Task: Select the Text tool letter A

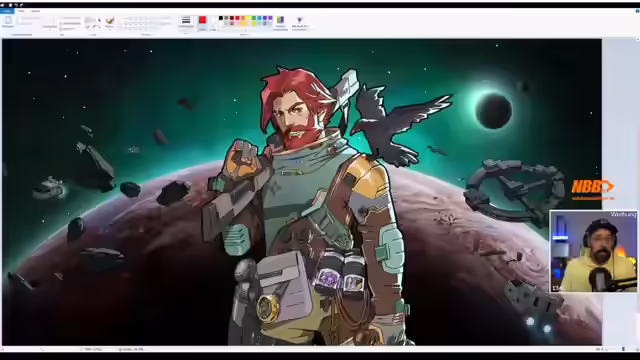Action: [x=99, y=20]
